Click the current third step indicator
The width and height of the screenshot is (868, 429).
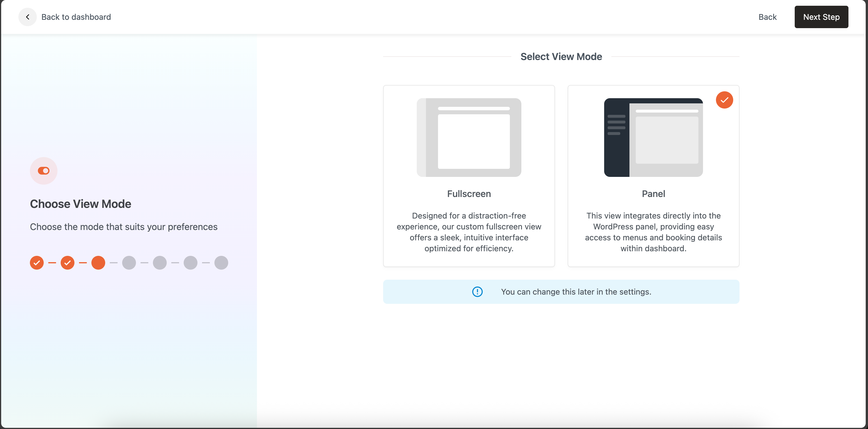tap(98, 263)
